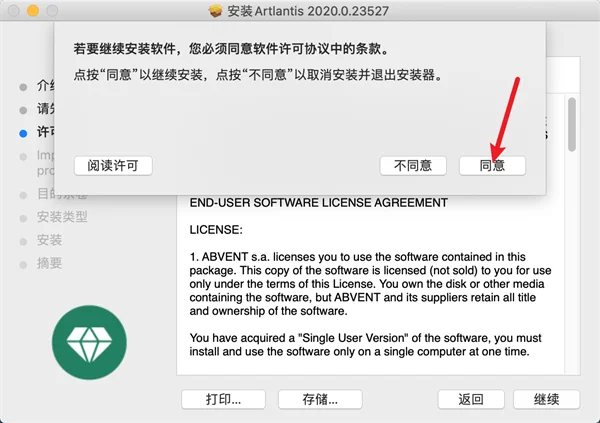The height and width of the screenshot is (423, 600).
Task: Click the paragraph starting '1. ABVENT s.a. licenses'
Action: (x=370, y=284)
